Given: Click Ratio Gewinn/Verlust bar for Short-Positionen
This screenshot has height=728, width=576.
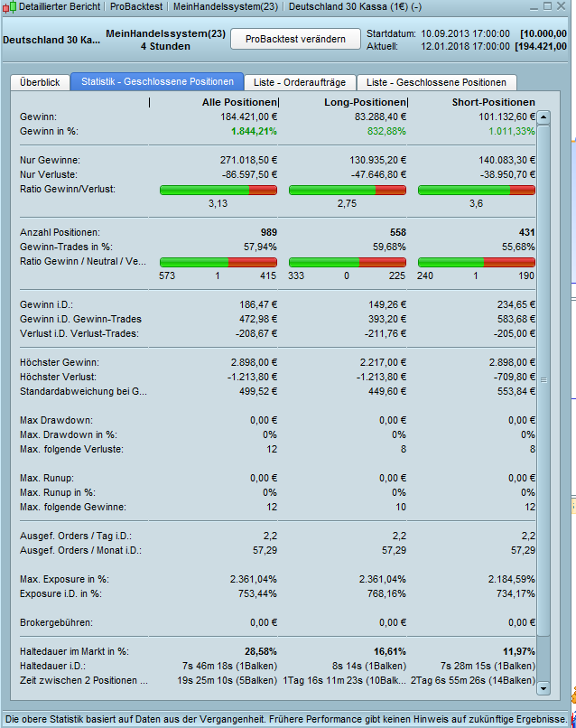Looking at the screenshot, I should (x=476, y=190).
